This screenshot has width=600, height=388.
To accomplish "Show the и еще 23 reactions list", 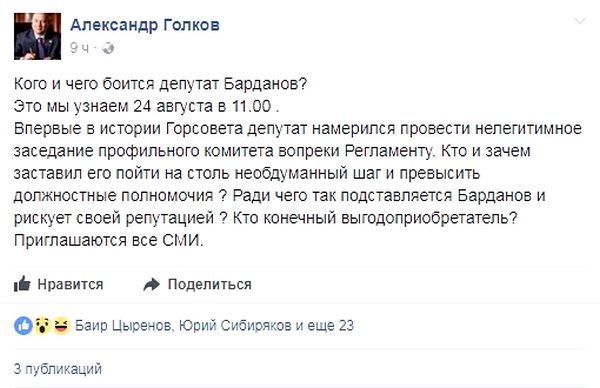I will [x=325, y=326].
